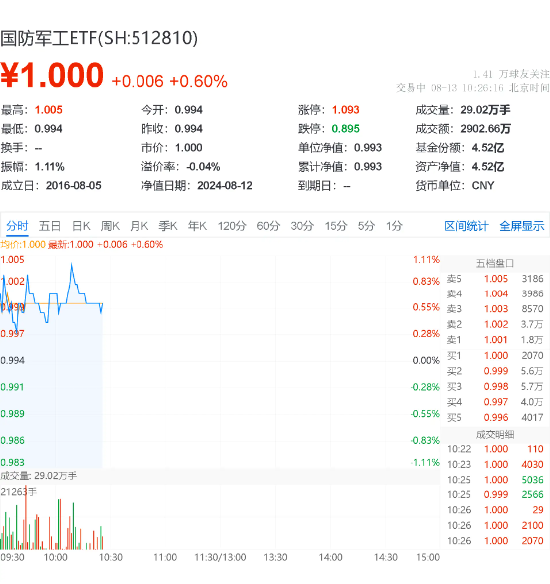550x584 pixels.
Task: Click the 区间统计 link
Action: tap(466, 226)
